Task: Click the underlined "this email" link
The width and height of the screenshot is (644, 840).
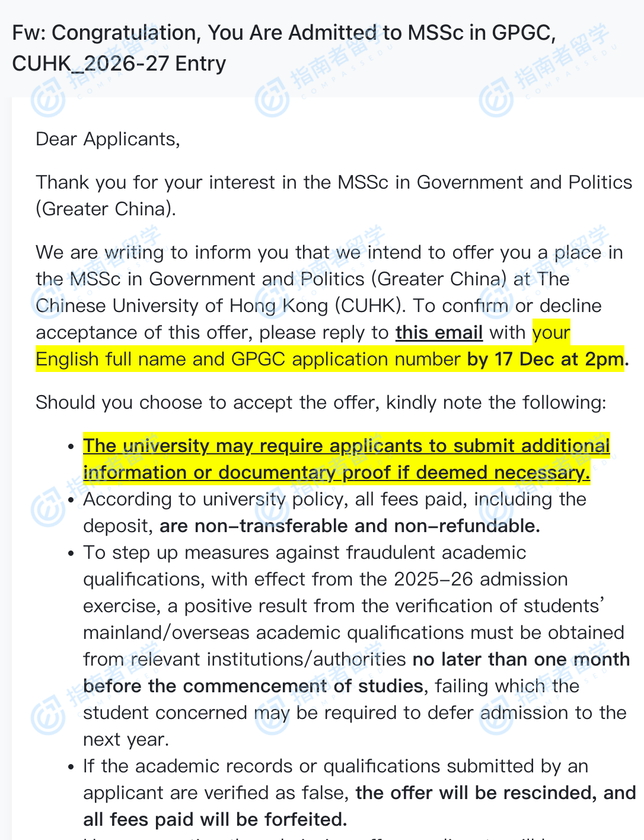Action: (x=439, y=332)
